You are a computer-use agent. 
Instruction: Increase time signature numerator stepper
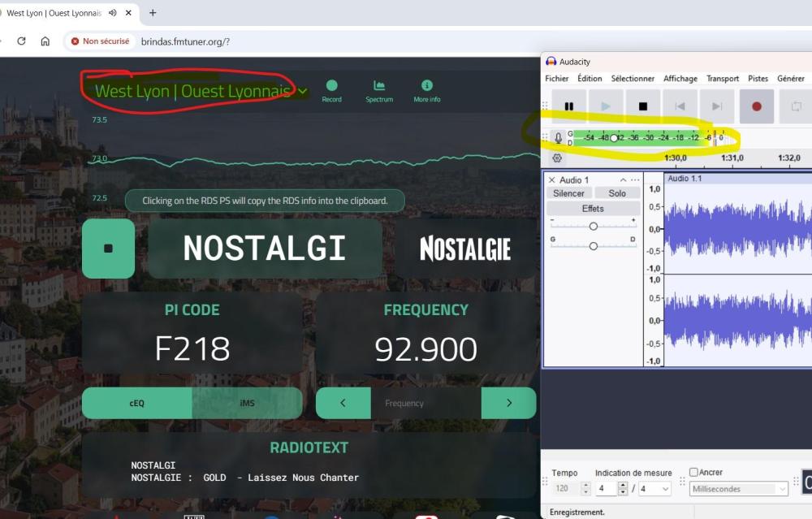coord(623,486)
